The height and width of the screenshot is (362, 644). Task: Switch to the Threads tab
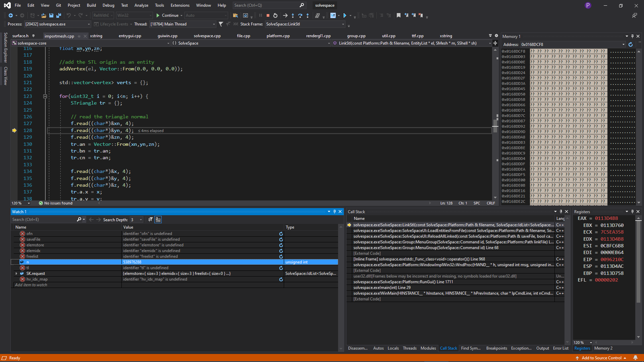point(410,348)
